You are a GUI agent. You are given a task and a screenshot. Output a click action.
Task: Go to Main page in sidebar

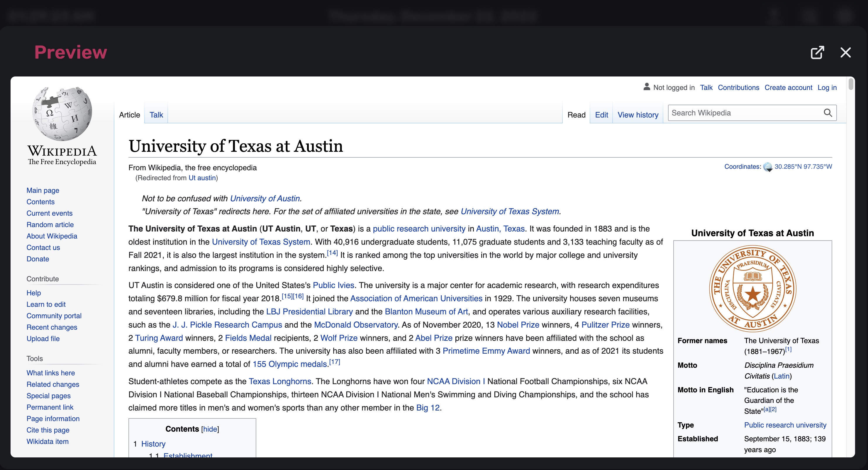click(x=43, y=190)
